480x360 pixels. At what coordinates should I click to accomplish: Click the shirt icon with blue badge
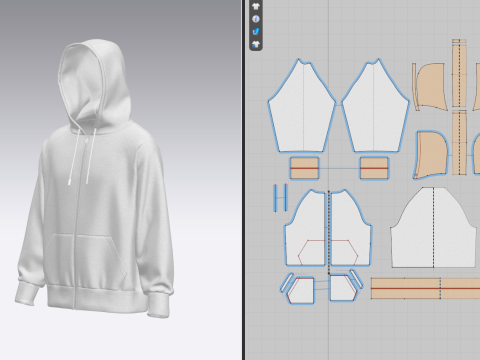256,44
